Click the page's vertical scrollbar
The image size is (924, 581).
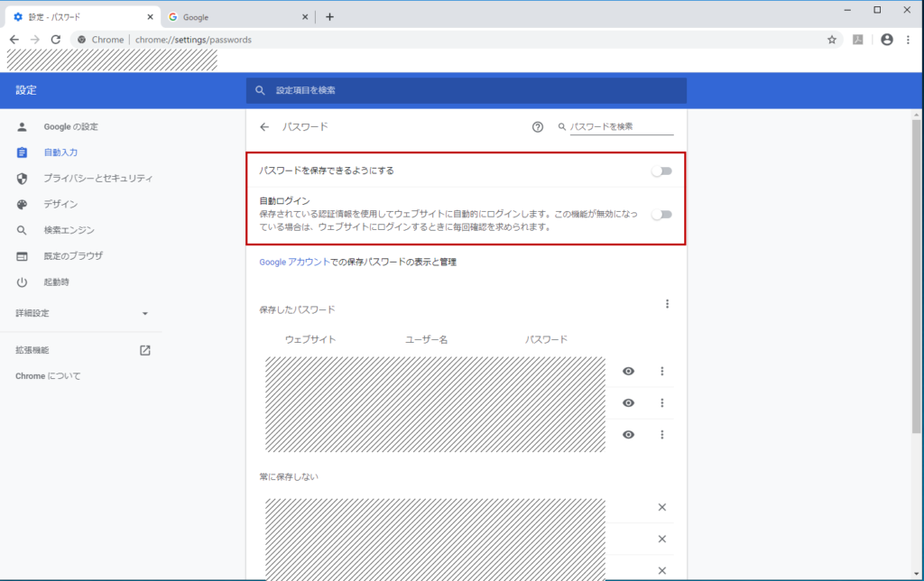tap(917, 276)
